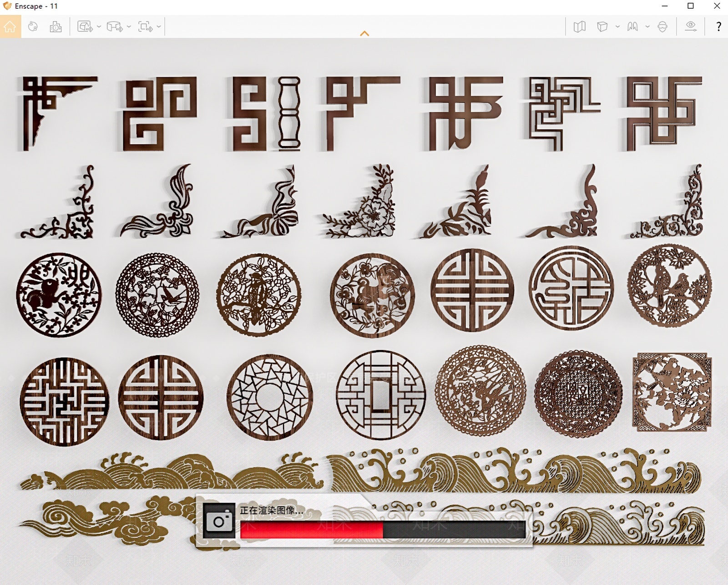The image size is (728, 585).
Task: Expand the screenshot export dropdown arrow
Action: [x=99, y=27]
